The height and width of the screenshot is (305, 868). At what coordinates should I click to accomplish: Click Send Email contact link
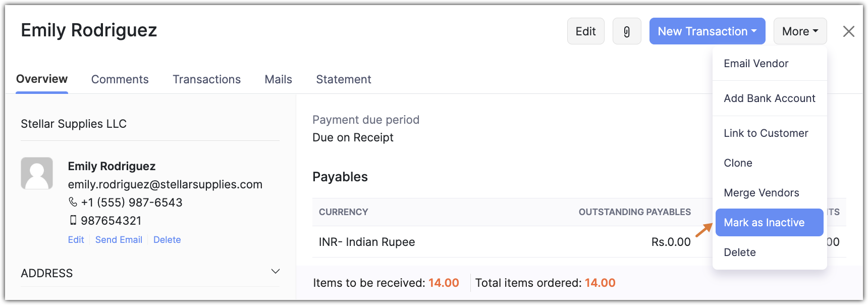coord(119,240)
